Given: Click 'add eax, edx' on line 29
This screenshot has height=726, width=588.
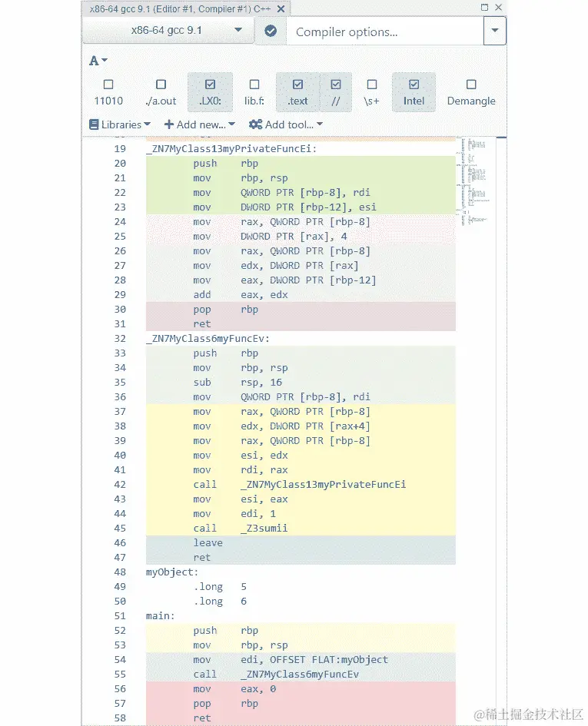Looking at the screenshot, I should [x=241, y=294].
